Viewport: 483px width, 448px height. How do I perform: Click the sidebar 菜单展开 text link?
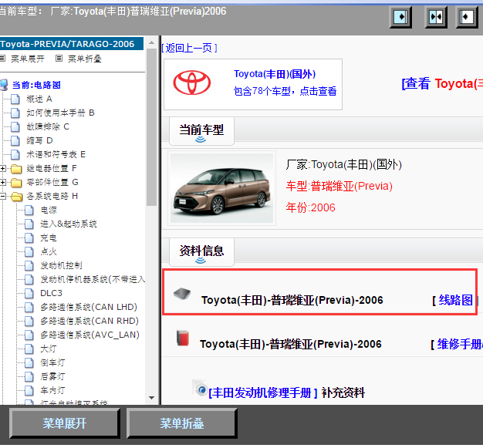[x=28, y=59]
